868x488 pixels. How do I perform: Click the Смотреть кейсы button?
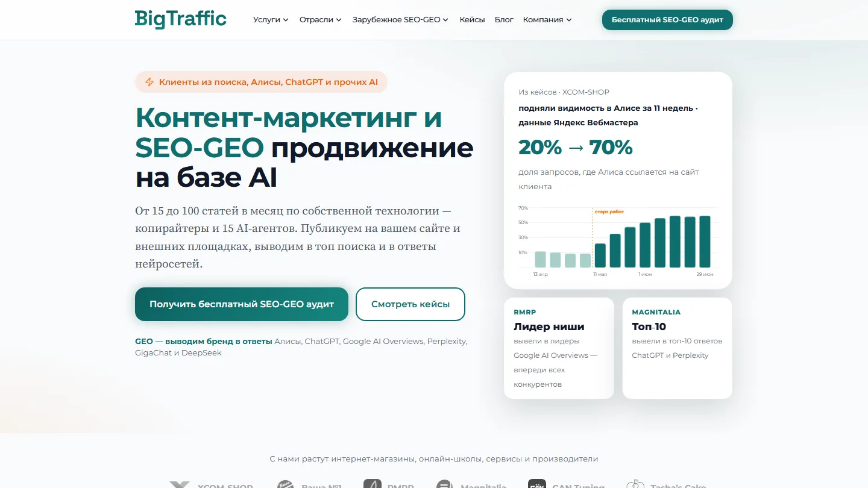click(x=410, y=304)
